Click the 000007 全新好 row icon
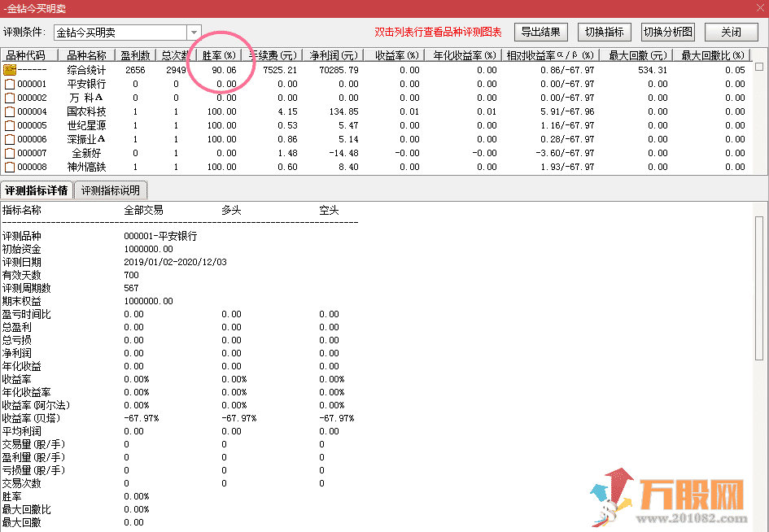The image size is (769, 532). coord(9,153)
